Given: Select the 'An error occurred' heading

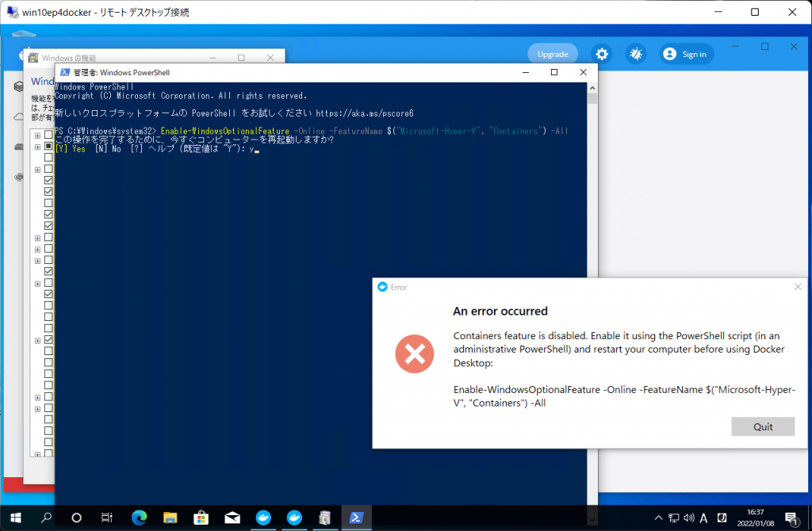Looking at the screenshot, I should click(500, 311).
